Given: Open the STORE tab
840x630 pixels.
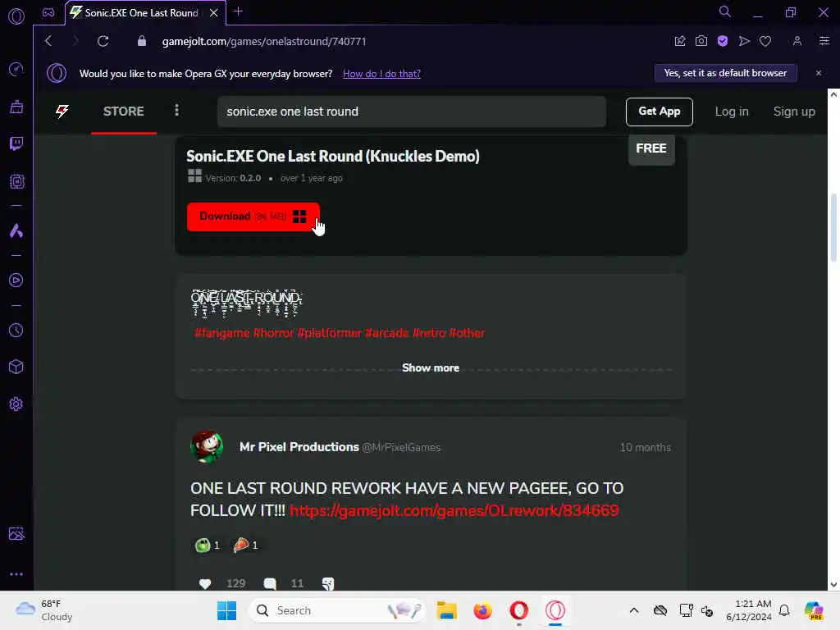Looking at the screenshot, I should (x=124, y=112).
